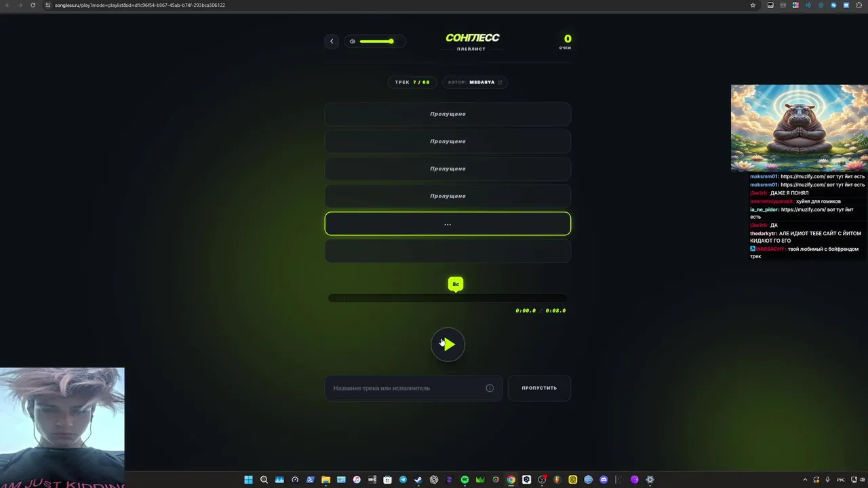Open Settings gear in the taskbar
This screenshot has height=488, width=868.
click(x=650, y=480)
